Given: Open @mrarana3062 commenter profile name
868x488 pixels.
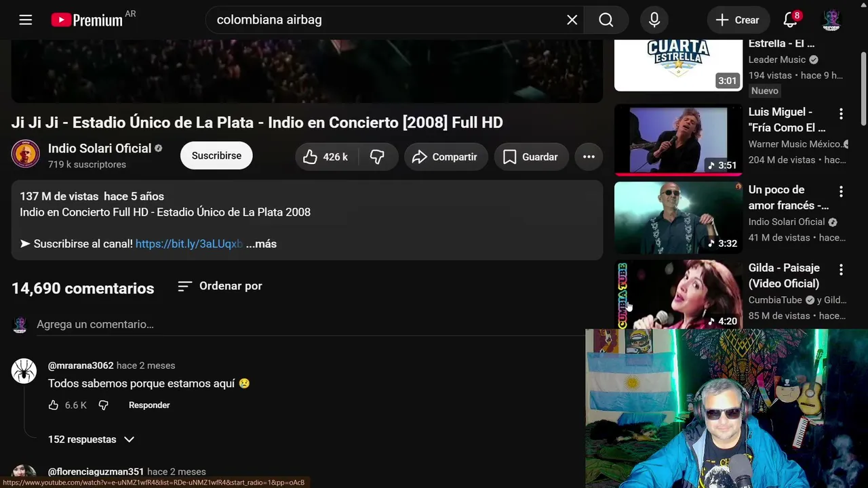Looking at the screenshot, I should pyautogui.click(x=81, y=365).
